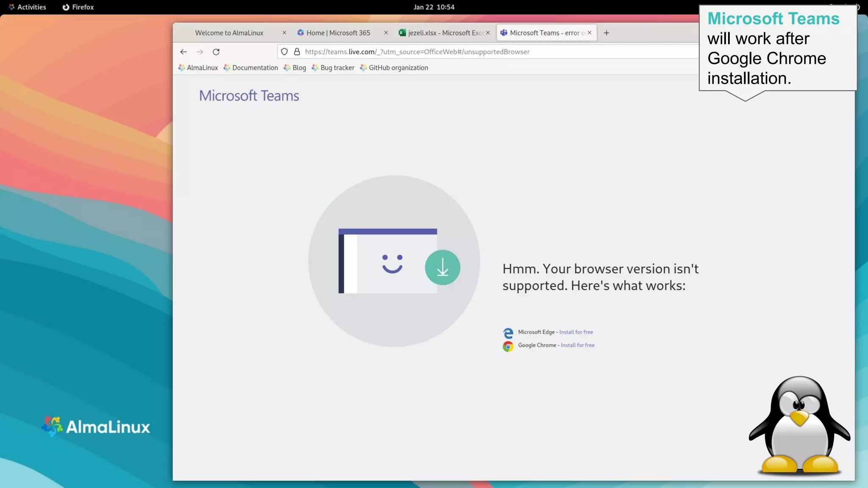This screenshot has width=868, height=488.
Task: Go back with the browser back arrow
Action: click(x=183, y=52)
